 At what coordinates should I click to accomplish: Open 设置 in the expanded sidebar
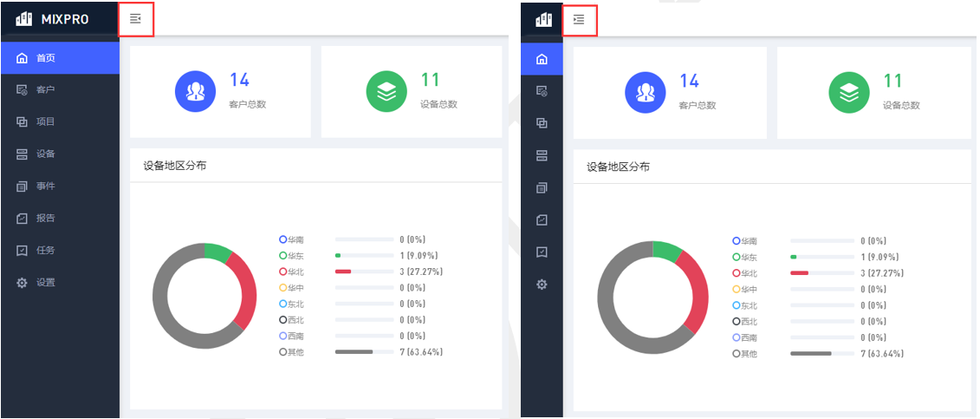[45, 283]
